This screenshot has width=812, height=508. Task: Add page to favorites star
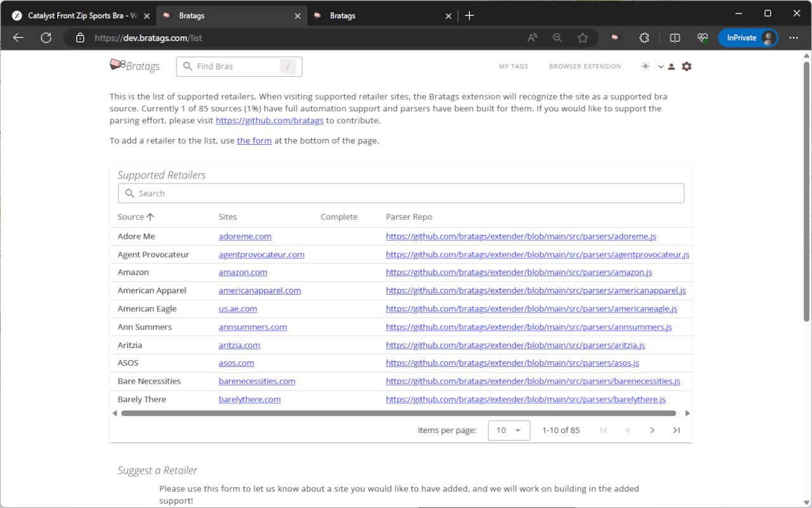(582, 38)
